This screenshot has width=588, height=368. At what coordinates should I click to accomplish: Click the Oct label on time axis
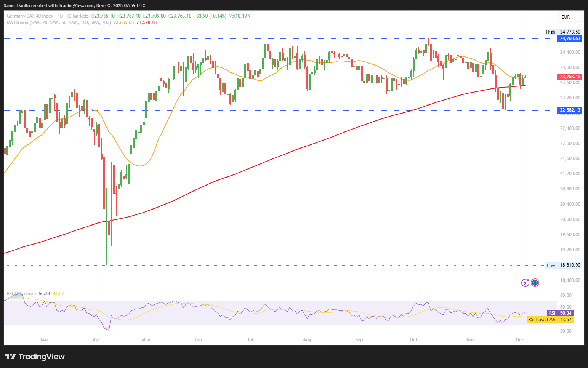click(413, 340)
